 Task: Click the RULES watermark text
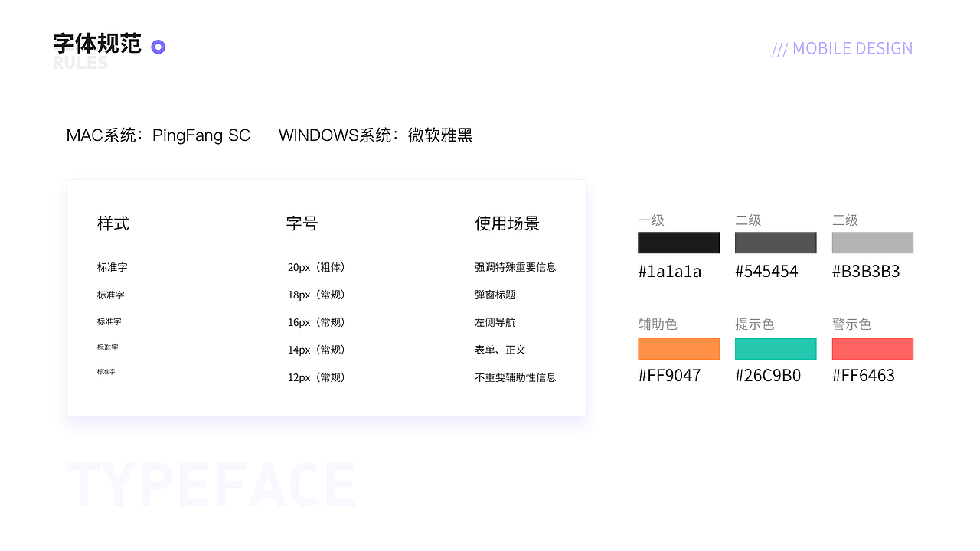[80, 64]
